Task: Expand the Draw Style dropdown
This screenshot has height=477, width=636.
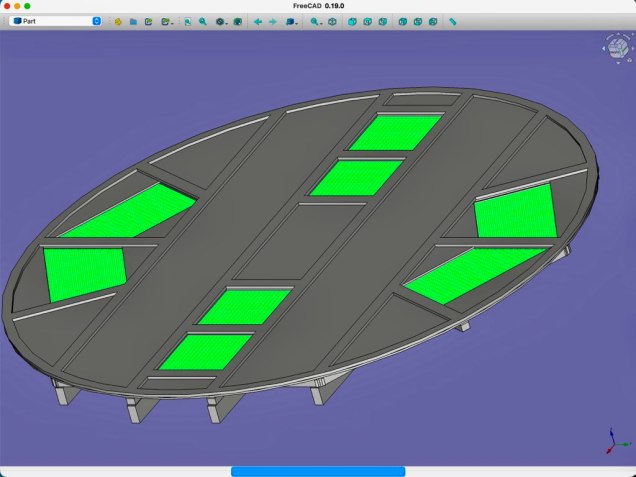Action: (x=221, y=21)
